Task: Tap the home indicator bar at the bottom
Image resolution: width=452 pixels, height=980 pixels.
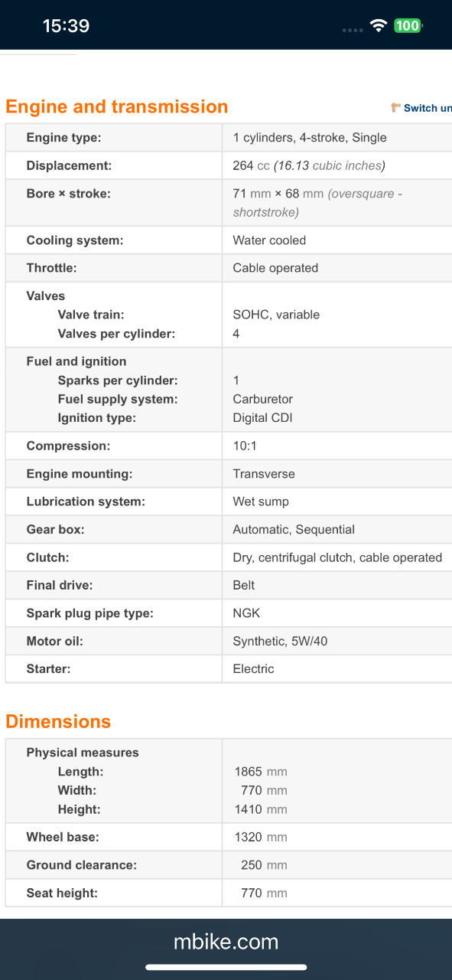Action: (226, 968)
